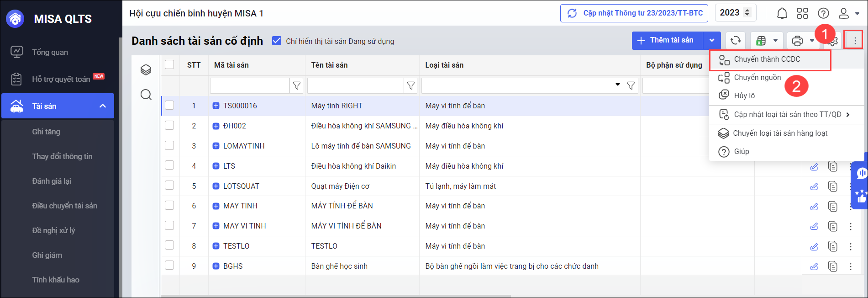Screen dimensions: 868x298
Task: Click the printer icon
Action: (797, 41)
